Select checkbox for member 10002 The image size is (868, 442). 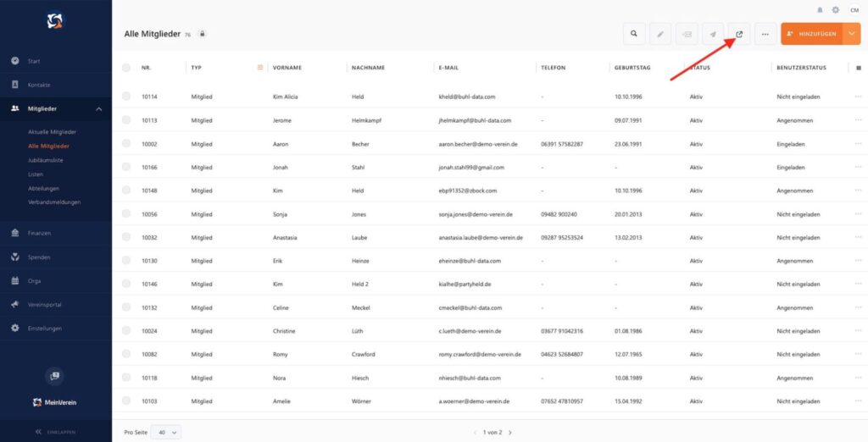point(126,143)
